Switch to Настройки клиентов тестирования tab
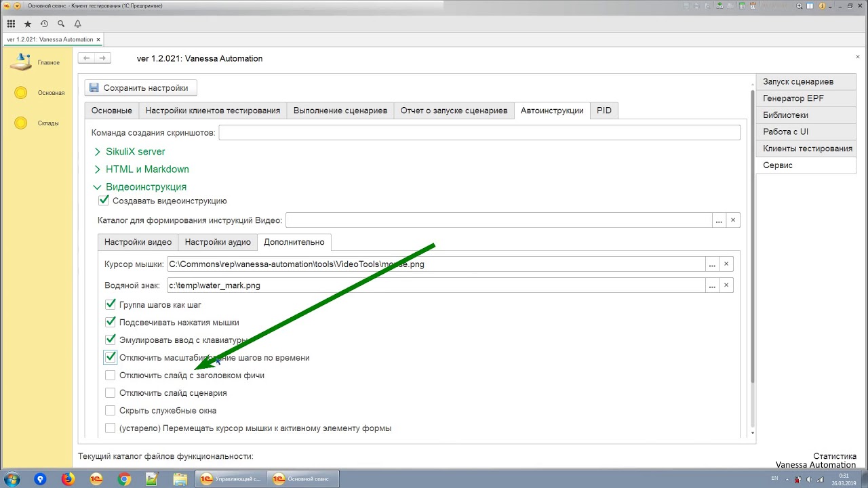The width and height of the screenshot is (868, 488). 213,110
